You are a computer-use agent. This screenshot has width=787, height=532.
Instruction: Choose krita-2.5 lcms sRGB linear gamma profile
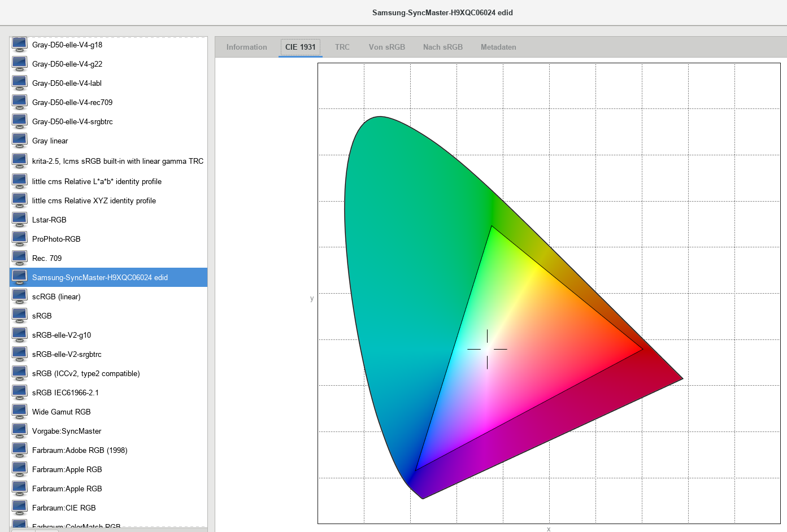coord(108,161)
